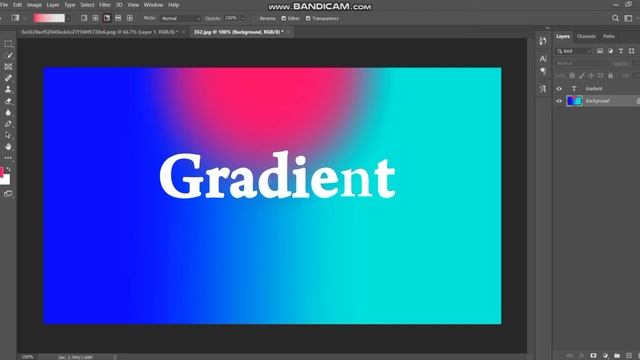The height and width of the screenshot is (360, 640).
Task: Toggle the Transparency checkbox
Action: [x=308, y=18]
